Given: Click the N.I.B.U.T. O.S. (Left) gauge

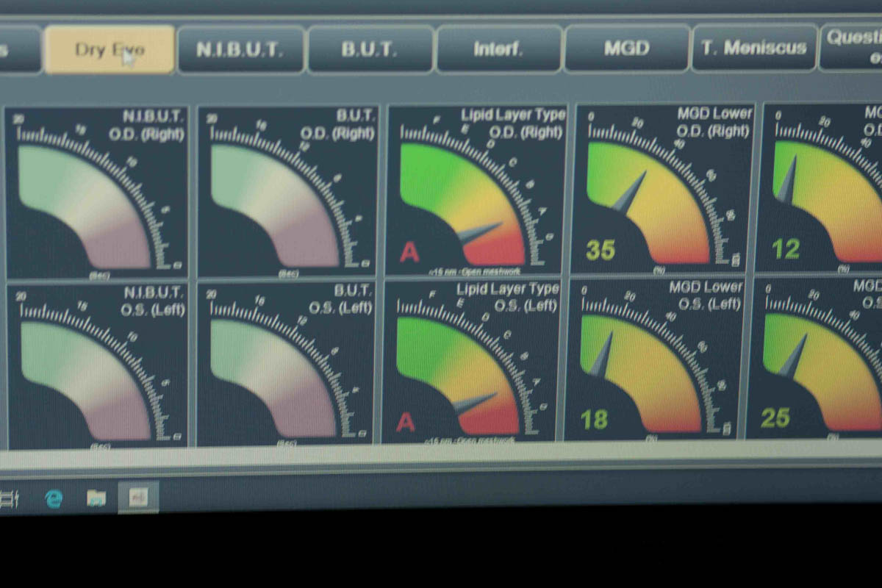Looking at the screenshot, I should 97,365.
